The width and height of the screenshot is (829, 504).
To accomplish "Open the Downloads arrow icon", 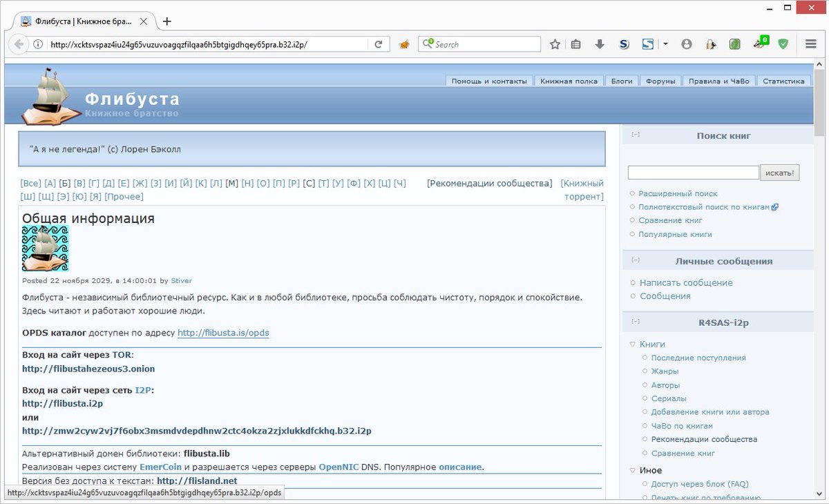I will pyautogui.click(x=598, y=43).
